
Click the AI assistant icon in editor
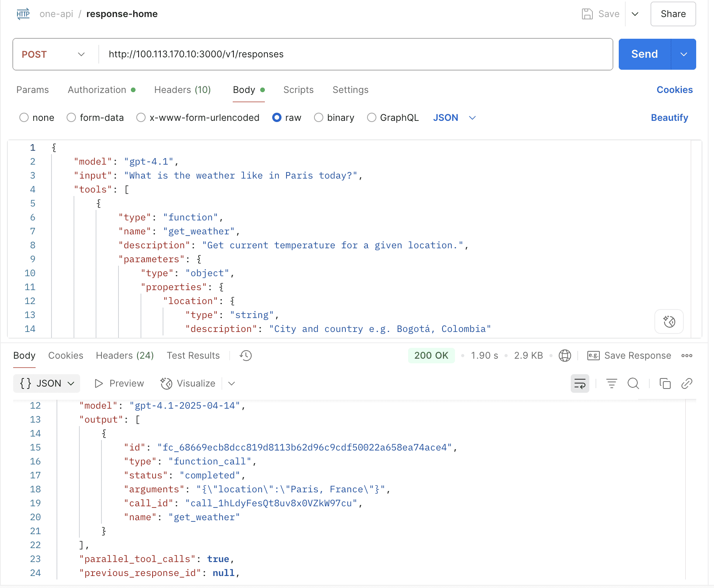669,322
